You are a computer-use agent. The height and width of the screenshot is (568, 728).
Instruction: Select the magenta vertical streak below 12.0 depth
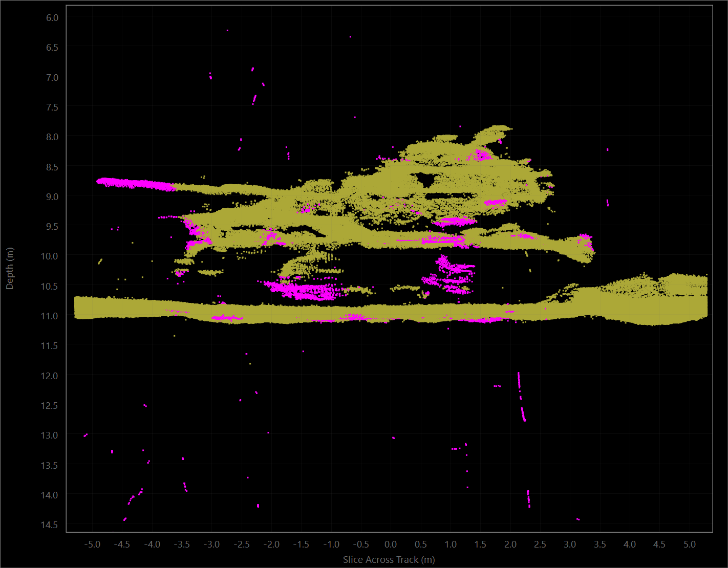tap(522, 397)
